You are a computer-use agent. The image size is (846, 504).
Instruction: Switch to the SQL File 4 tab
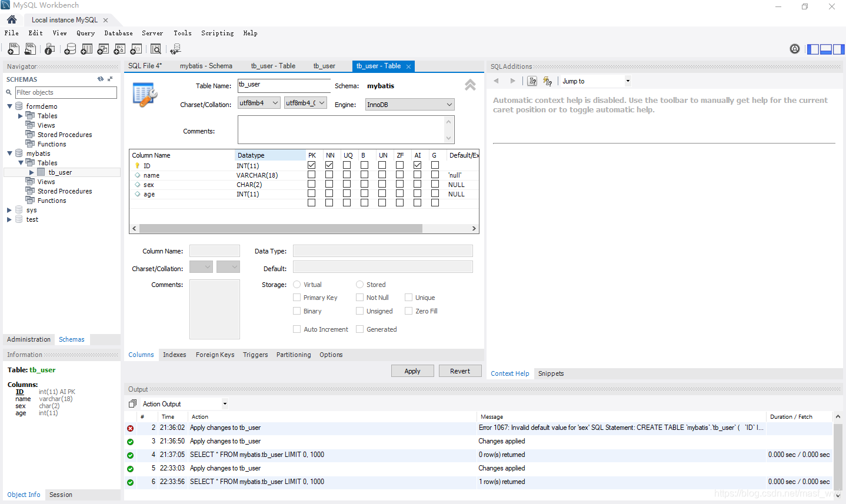click(145, 66)
